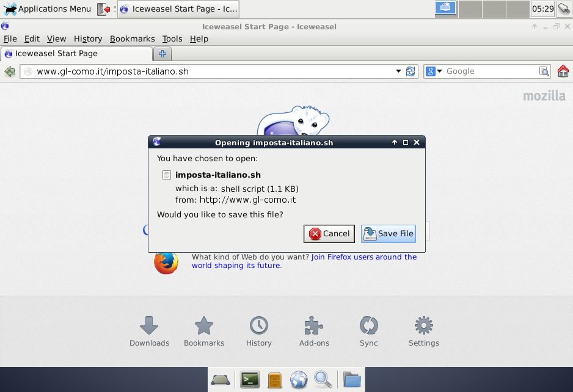Open the Help menu
The image size is (573, 392).
(x=199, y=38)
